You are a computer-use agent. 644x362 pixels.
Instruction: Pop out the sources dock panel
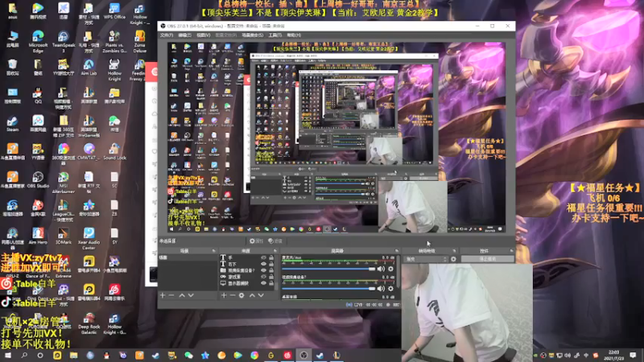(x=275, y=251)
